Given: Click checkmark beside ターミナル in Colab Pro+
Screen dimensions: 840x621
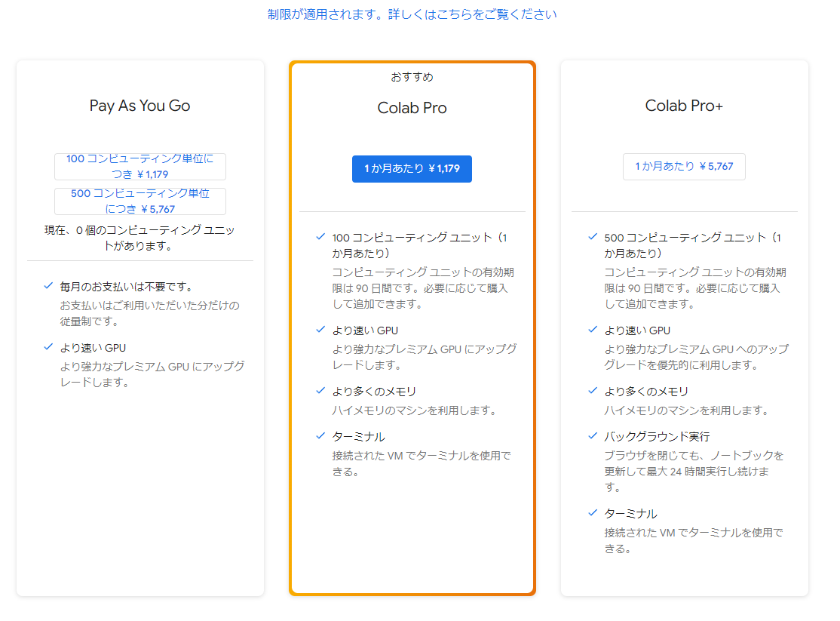Looking at the screenshot, I should coord(593,513).
